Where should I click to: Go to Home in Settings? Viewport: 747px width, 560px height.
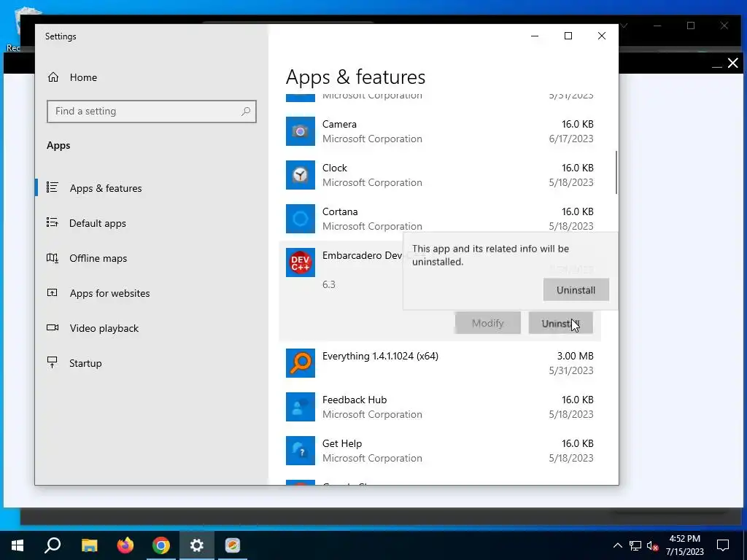coord(83,77)
